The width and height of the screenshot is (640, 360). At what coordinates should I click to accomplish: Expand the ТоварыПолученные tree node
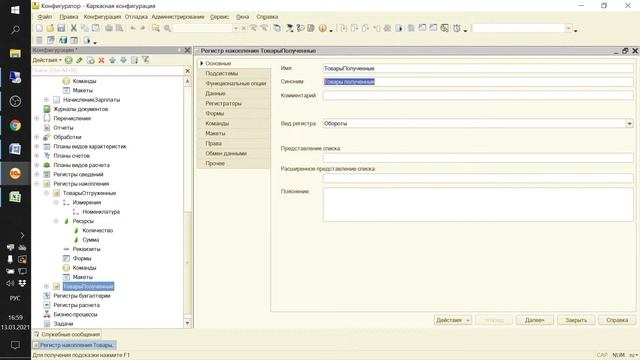tap(47, 287)
